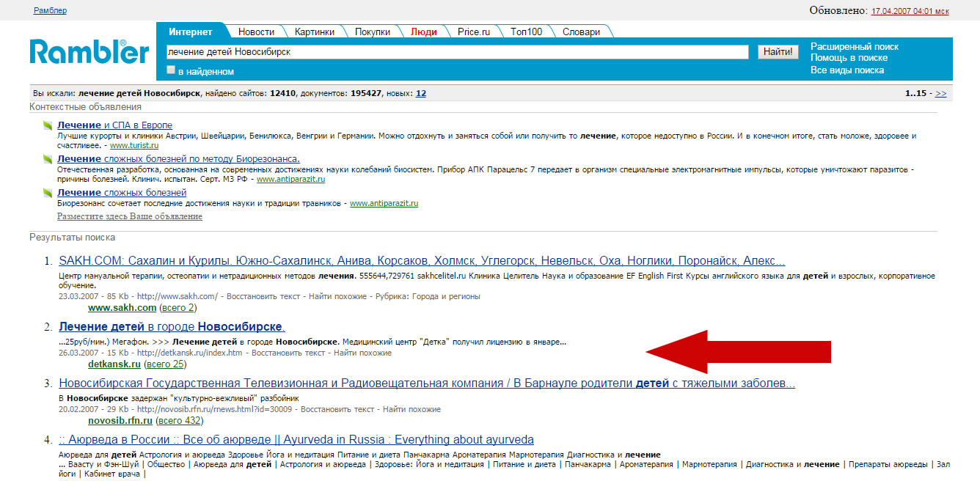This screenshot has height=481, width=980.
Task: Visit detkansk.ru site link
Action: click(114, 364)
